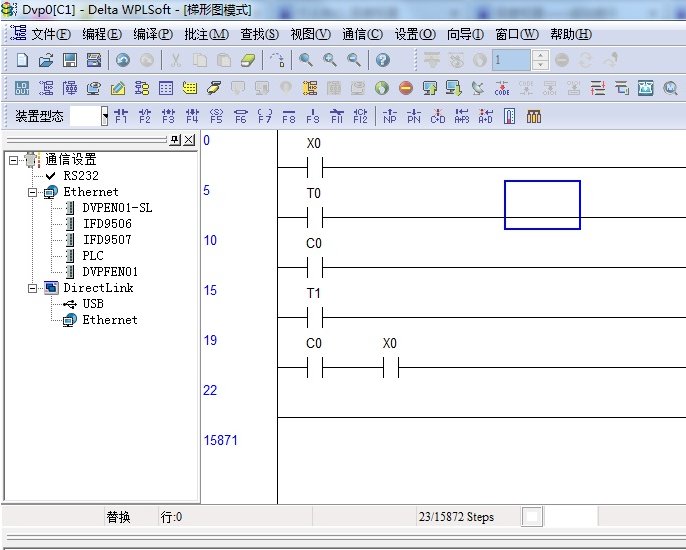Click the PN instruction tool
This screenshot has height=550, width=686.
click(x=414, y=116)
